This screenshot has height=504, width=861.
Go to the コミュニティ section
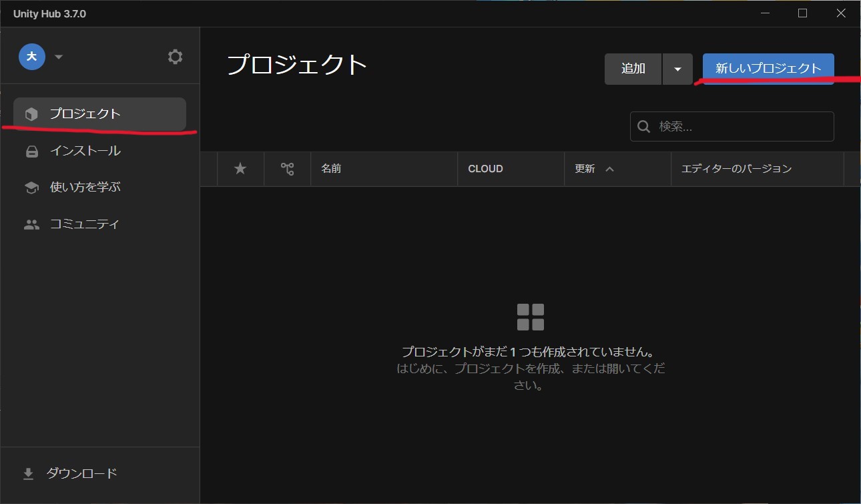84,224
